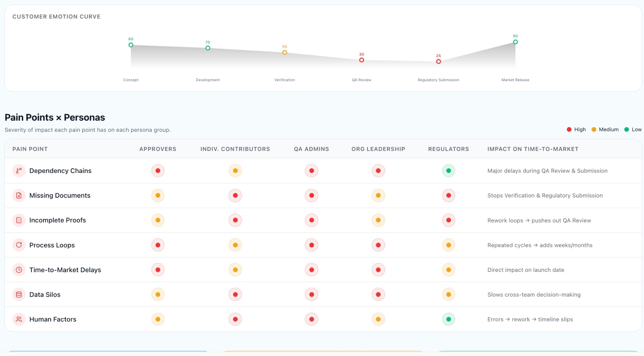Click Incomplete Proofs Indiv. Contributors dot

coord(235,220)
